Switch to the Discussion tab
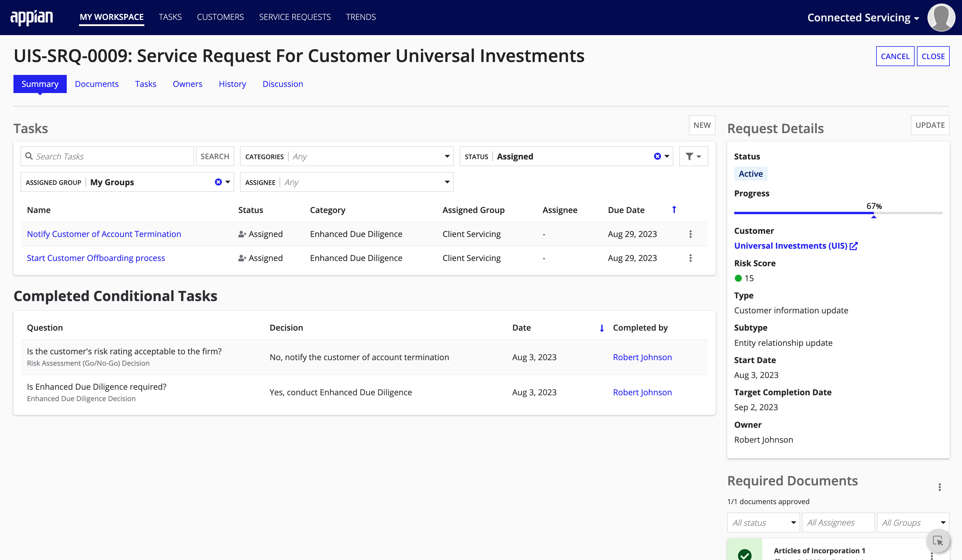This screenshot has height=560, width=962. point(283,84)
